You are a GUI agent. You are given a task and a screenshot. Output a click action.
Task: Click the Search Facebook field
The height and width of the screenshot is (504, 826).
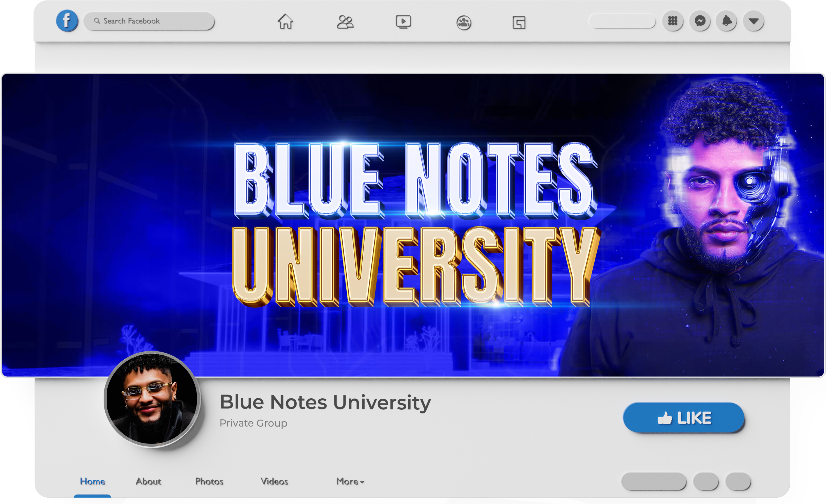click(x=149, y=21)
